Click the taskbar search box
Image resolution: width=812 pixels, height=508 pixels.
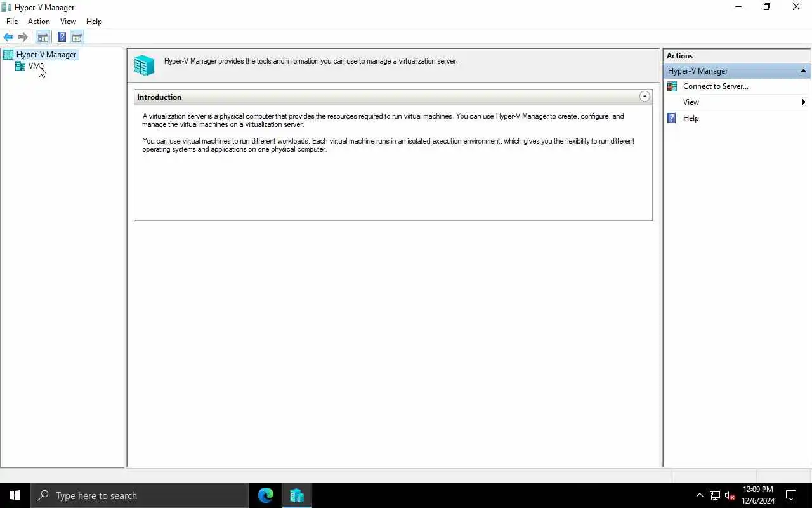(140, 495)
